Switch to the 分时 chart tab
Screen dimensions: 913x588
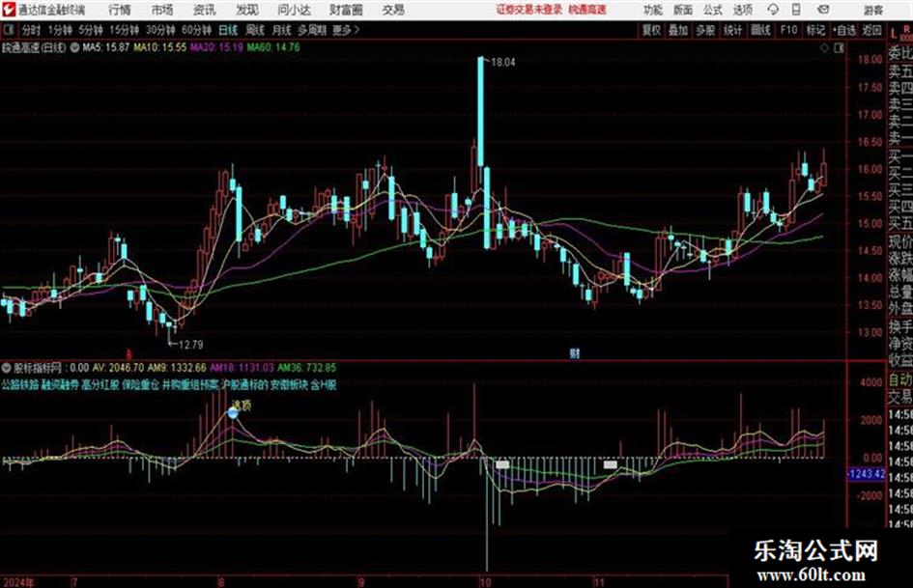(x=32, y=30)
